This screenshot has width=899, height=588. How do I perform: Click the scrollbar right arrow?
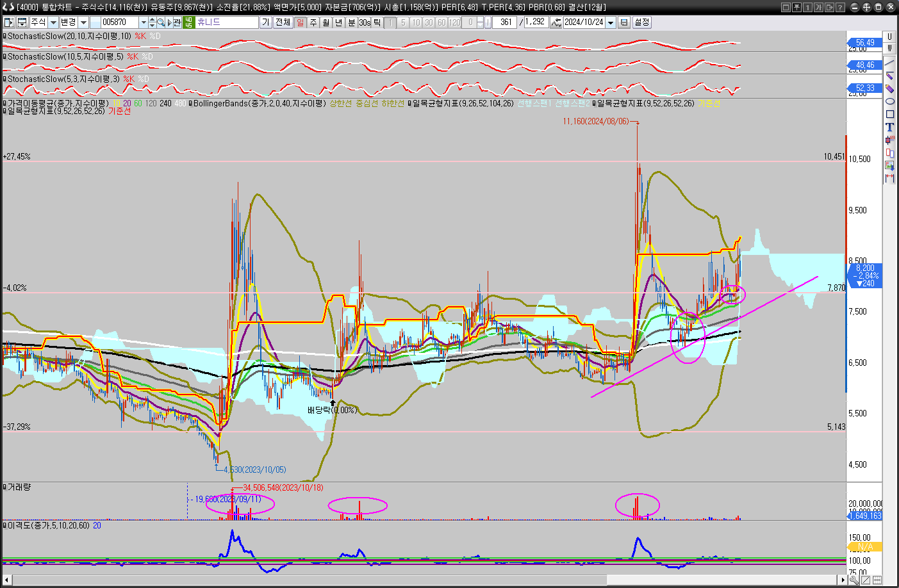843,580
